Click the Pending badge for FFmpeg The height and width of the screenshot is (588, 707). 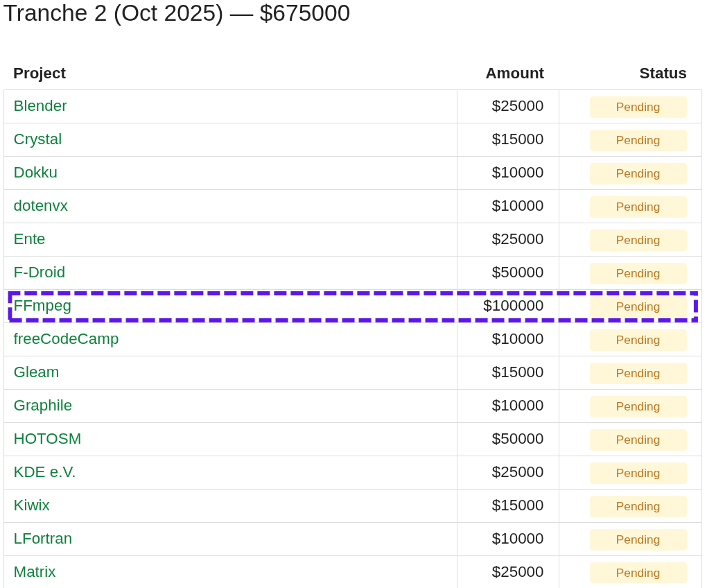(638, 306)
